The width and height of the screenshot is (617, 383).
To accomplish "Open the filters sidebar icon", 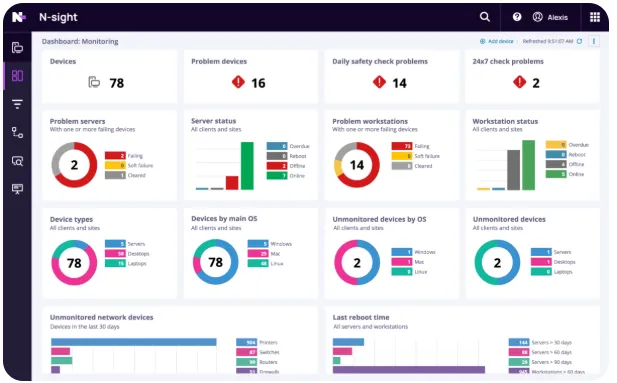I will pyautogui.click(x=17, y=104).
